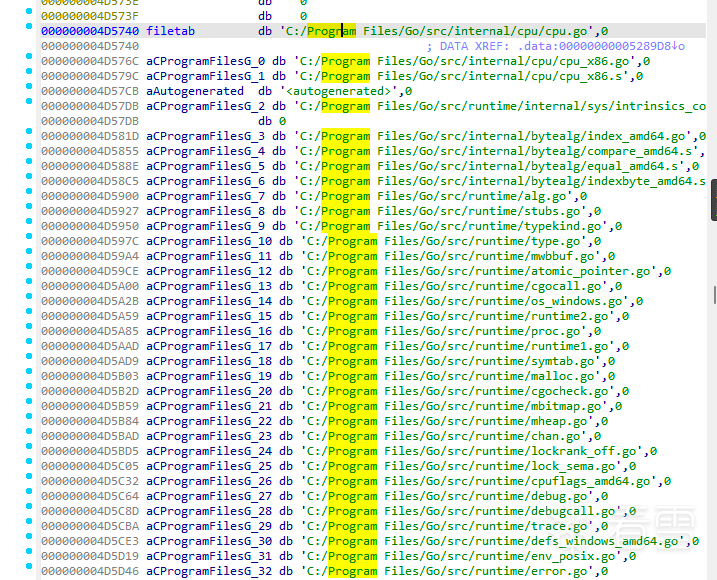The width and height of the screenshot is (717, 580).
Task: Click address 000000004D5D19
Action: point(90,556)
